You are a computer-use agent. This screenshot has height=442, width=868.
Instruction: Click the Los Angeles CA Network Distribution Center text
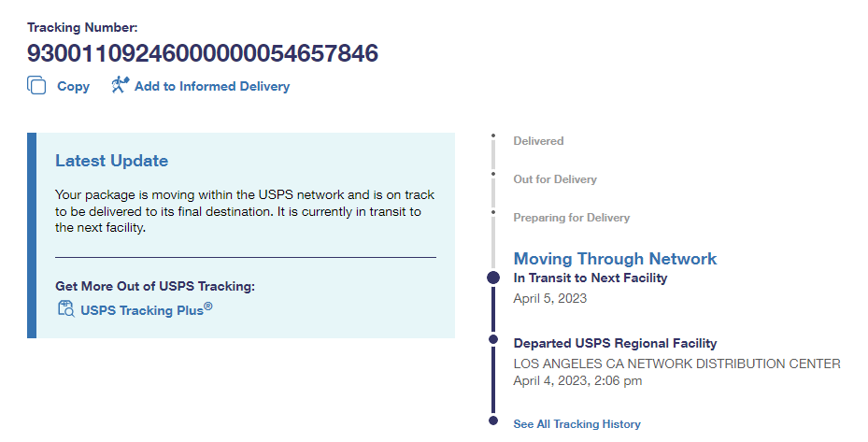click(676, 364)
